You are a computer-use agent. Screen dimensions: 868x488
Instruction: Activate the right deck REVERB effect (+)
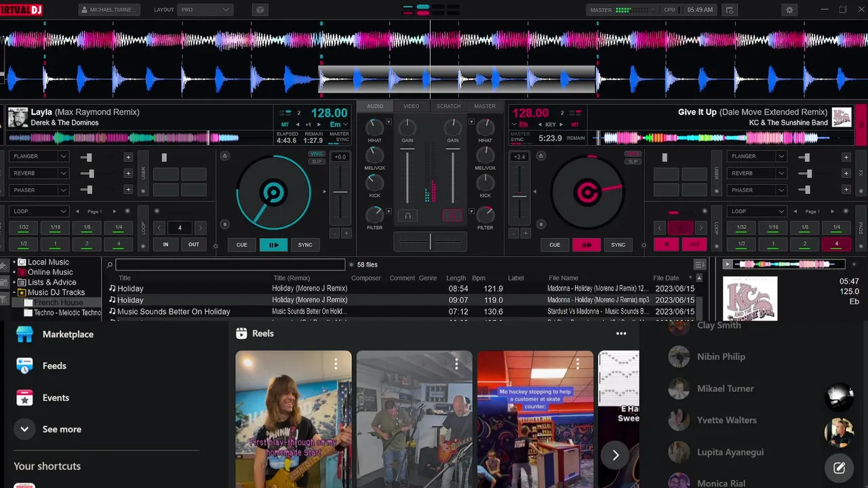[x=846, y=174]
